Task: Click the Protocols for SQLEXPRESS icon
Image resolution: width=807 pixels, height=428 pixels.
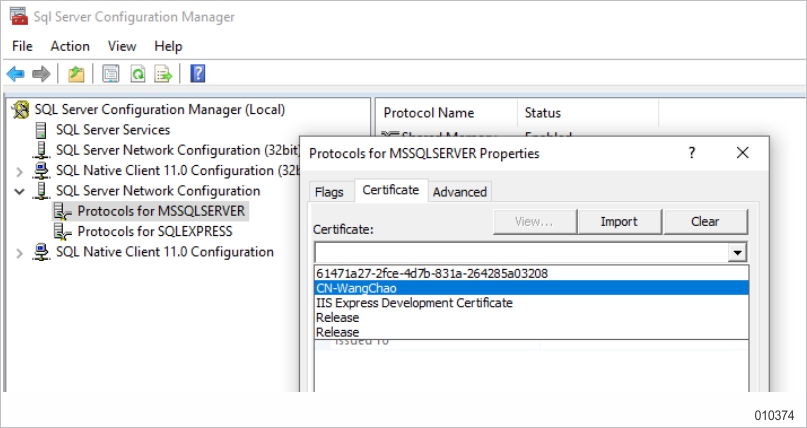Action: (63, 231)
